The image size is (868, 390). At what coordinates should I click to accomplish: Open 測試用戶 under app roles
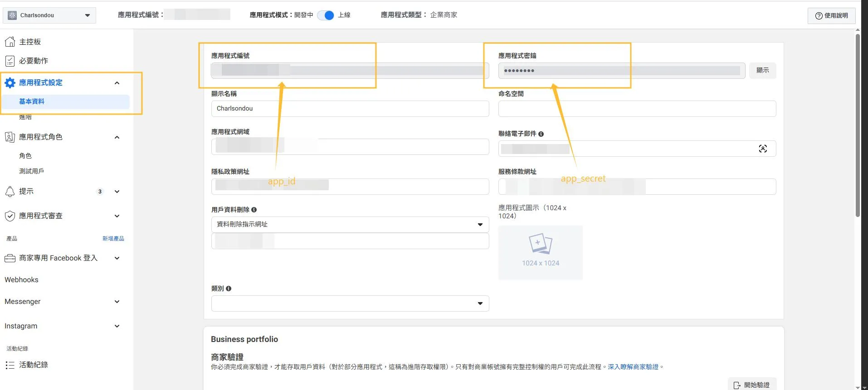[x=32, y=171]
